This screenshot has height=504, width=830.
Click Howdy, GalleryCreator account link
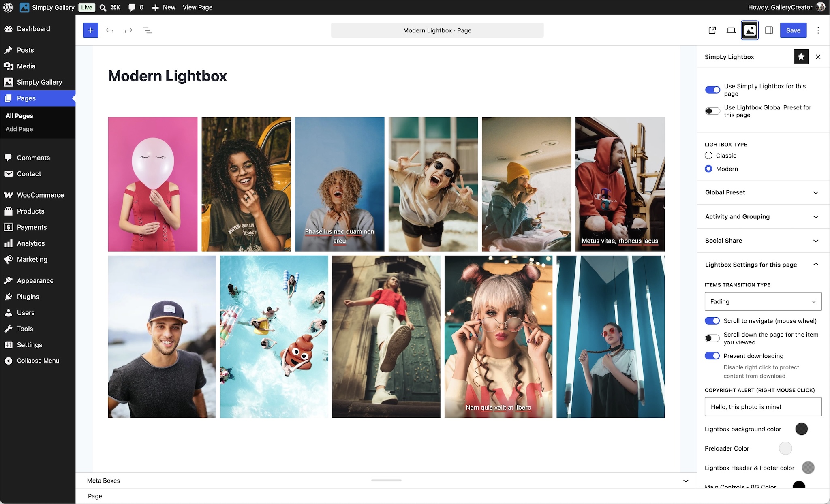point(786,7)
